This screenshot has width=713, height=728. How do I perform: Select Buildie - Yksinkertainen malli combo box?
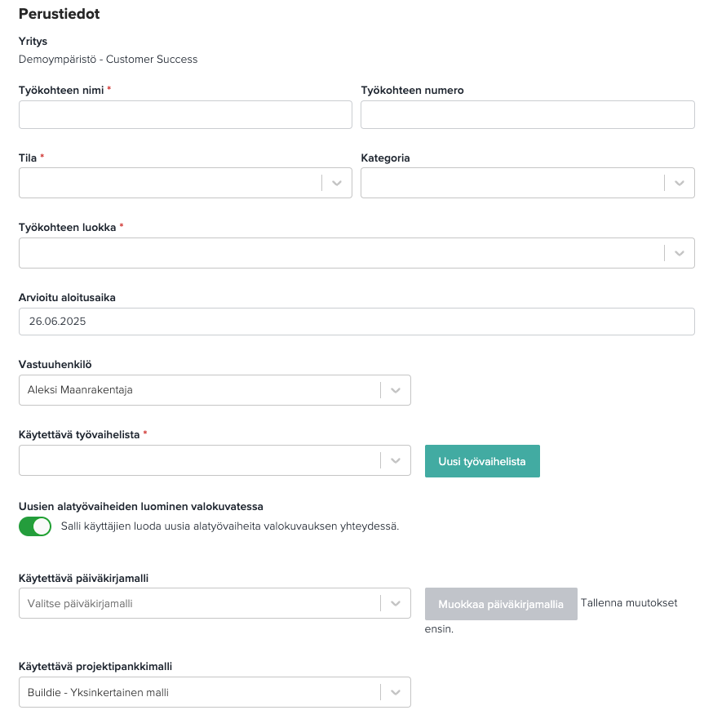click(215, 692)
